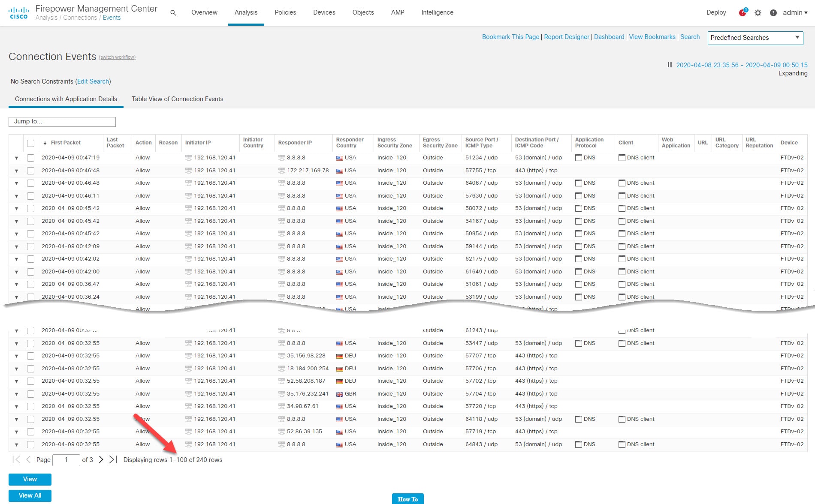Open the Objects menu
The height and width of the screenshot is (504, 815).
363,12
